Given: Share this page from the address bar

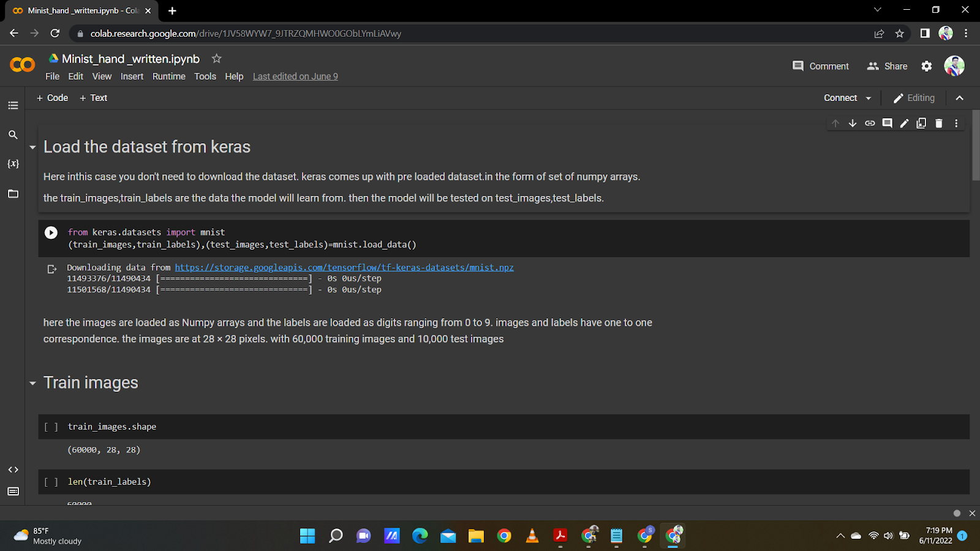Looking at the screenshot, I should (879, 34).
